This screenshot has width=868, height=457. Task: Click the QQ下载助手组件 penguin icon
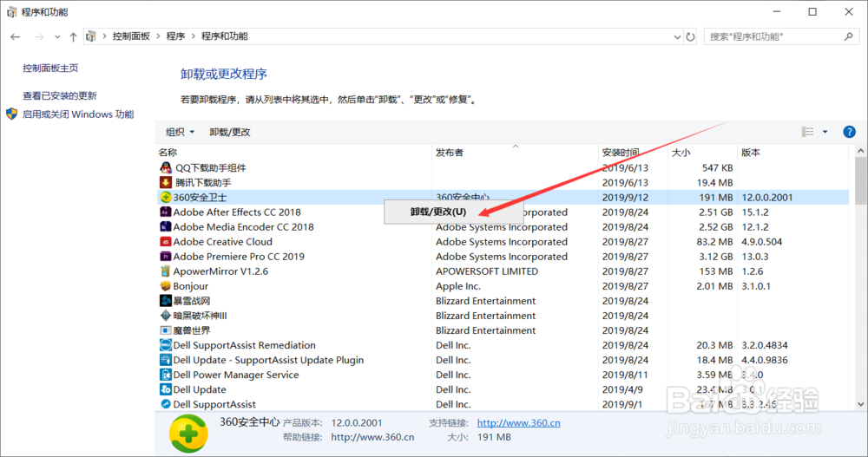tap(166, 167)
